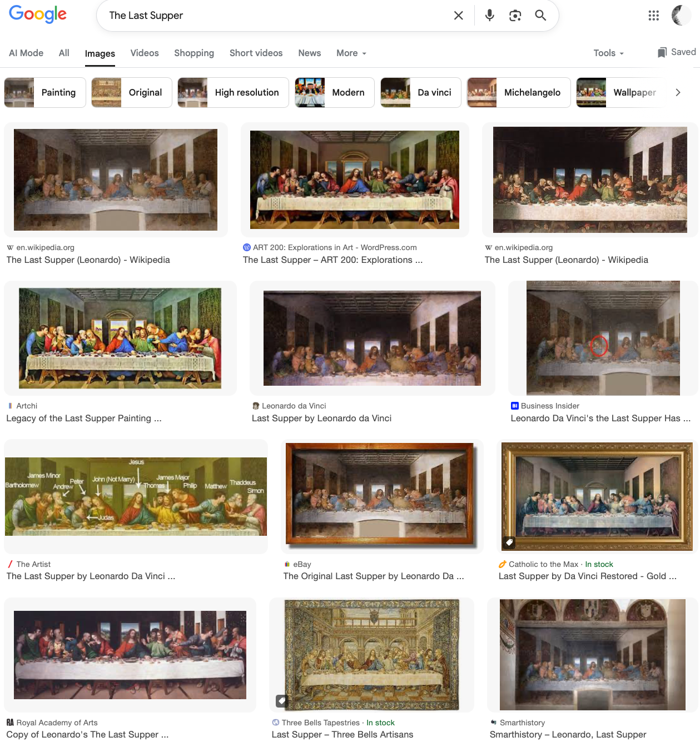Screen dimensions: 700x742
Task: Open the Google apps grid
Action: click(x=653, y=16)
